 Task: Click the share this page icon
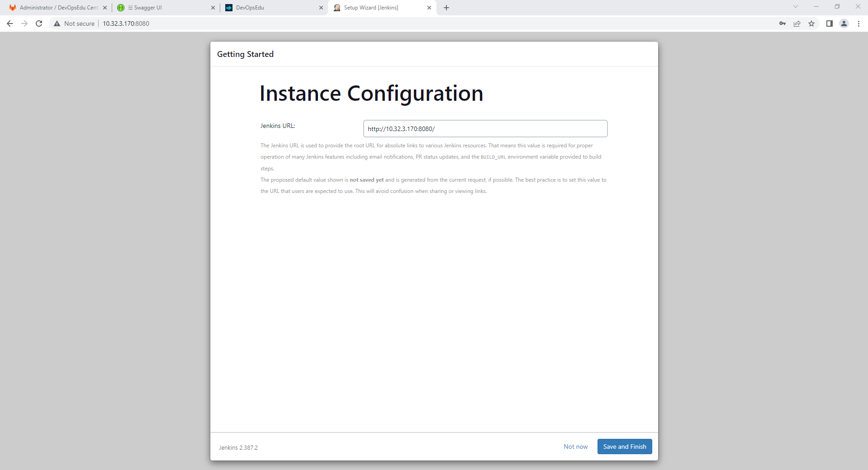click(797, 23)
